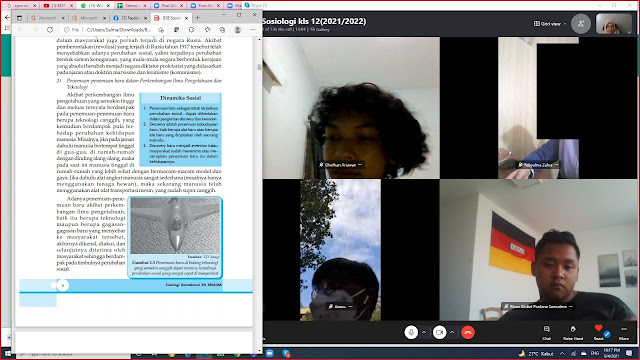Viewport: 640px width, 360px height.
Task: Click the weather widget on the taskbar
Action: point(536,353)
